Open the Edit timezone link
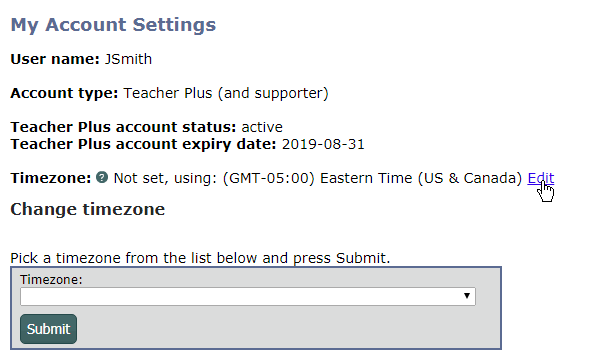The image size is (609, 363). pyautogui.click(x=541, y=178)
